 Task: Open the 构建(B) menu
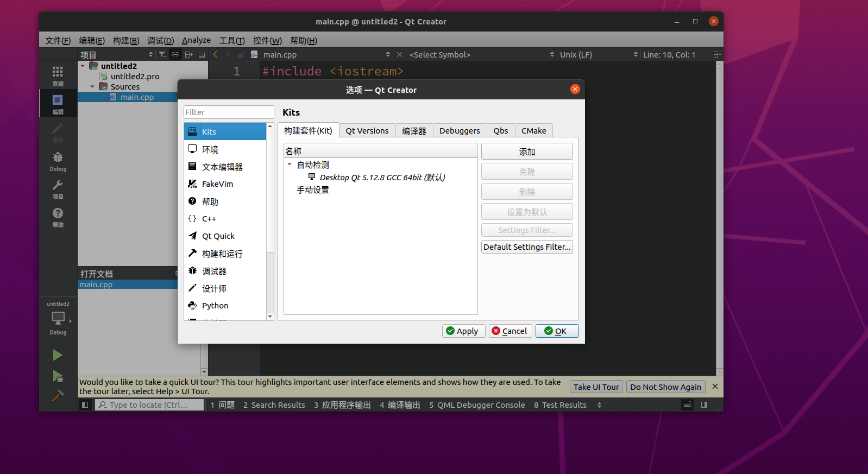coord(126,40)
